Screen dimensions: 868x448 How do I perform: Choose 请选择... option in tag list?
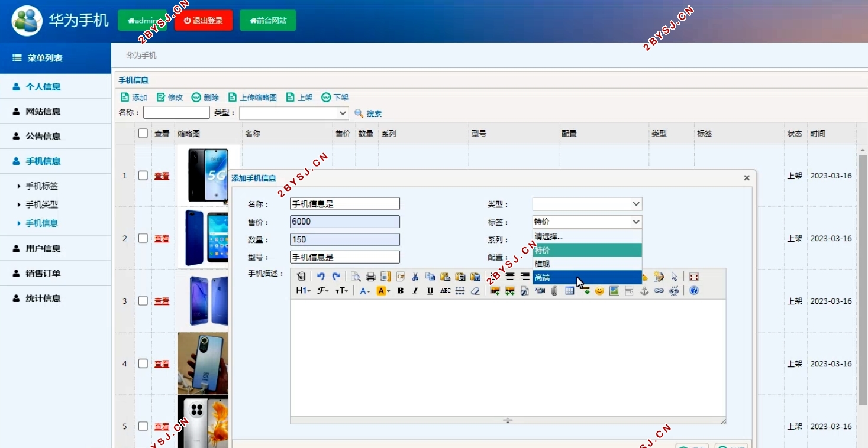point(587,236)
